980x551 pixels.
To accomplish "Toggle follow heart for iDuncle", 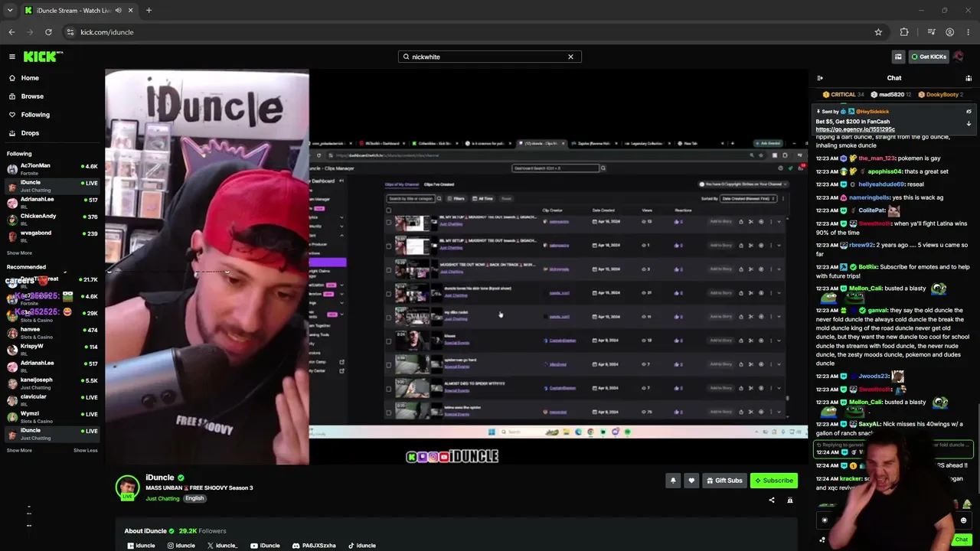I will pyautogui.click(x=691, y=481).
